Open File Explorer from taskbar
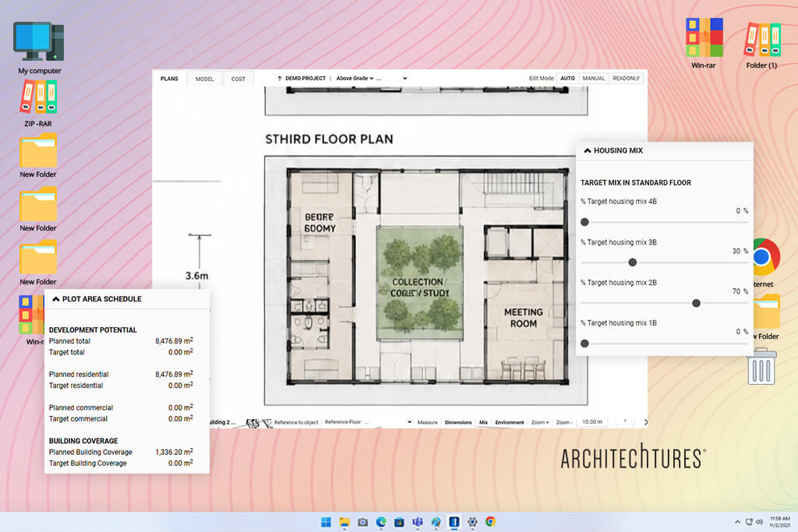Screen dimensions: 798x532 coord(344,522)
